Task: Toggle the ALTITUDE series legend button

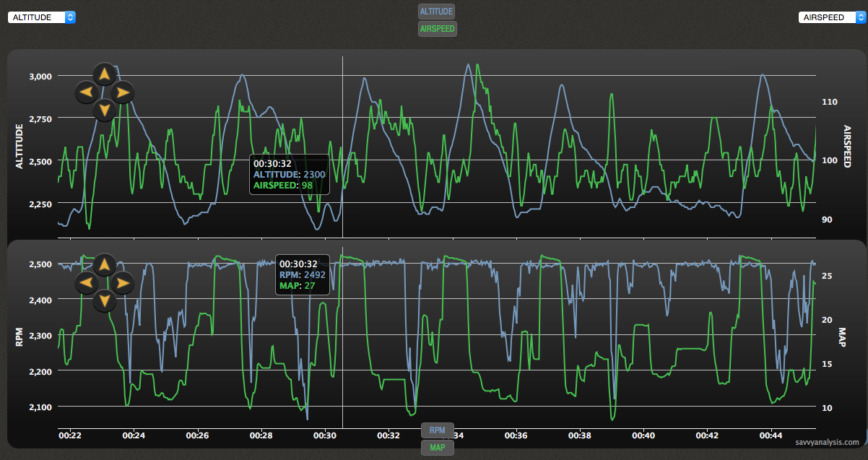Action: pyautogui.click(x=437, y=12)
